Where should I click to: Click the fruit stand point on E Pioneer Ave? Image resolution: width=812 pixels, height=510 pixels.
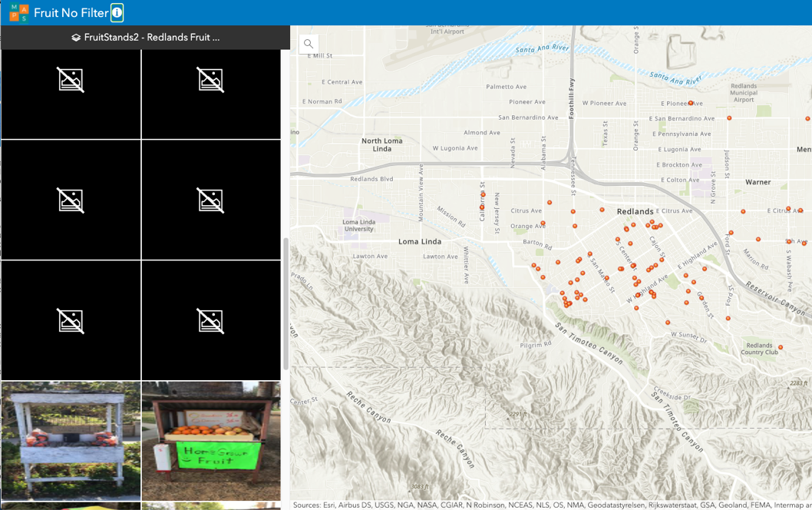coord(690,103)
